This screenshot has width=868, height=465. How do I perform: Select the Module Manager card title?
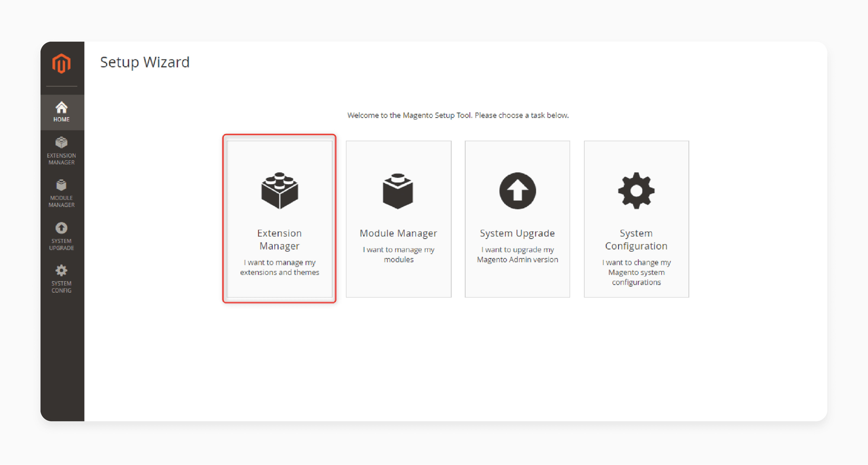(398, 233)
